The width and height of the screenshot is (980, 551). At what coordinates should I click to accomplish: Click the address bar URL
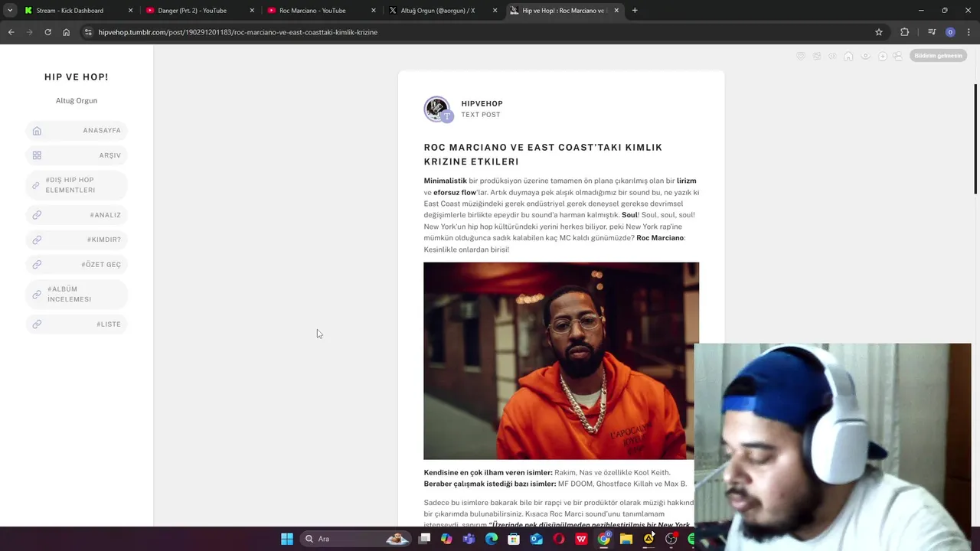coord(237,32)
